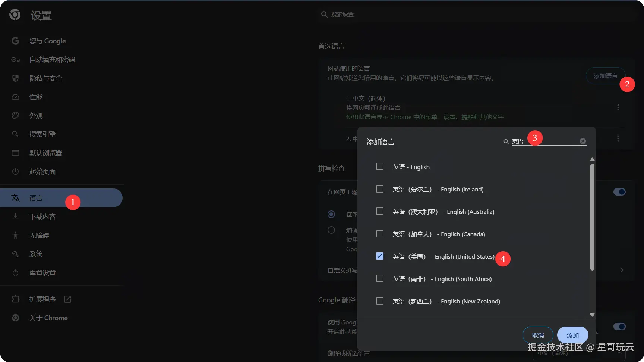Click the puzzle icon for 扩展程序
This screenshot has width=644, height=362.
pyautogui.click(x=15, y=299)
